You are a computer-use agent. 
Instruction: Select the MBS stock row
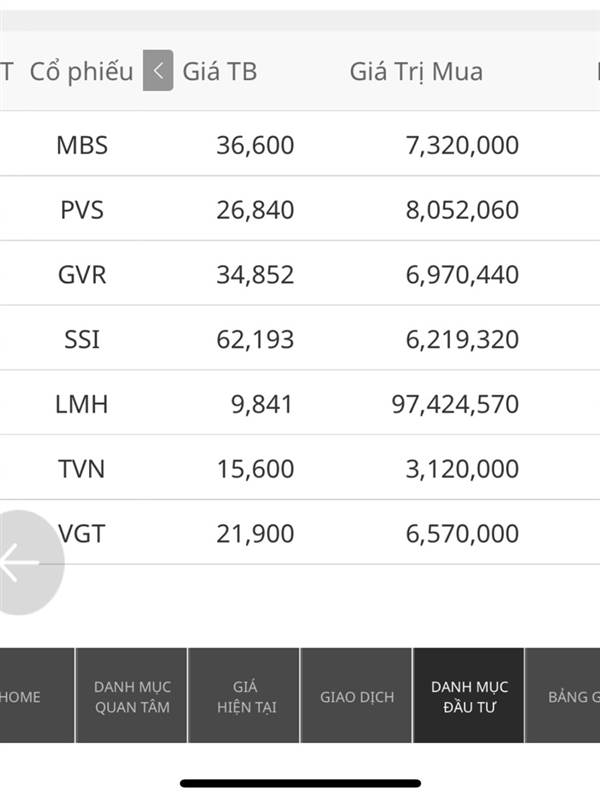[300, 144]
